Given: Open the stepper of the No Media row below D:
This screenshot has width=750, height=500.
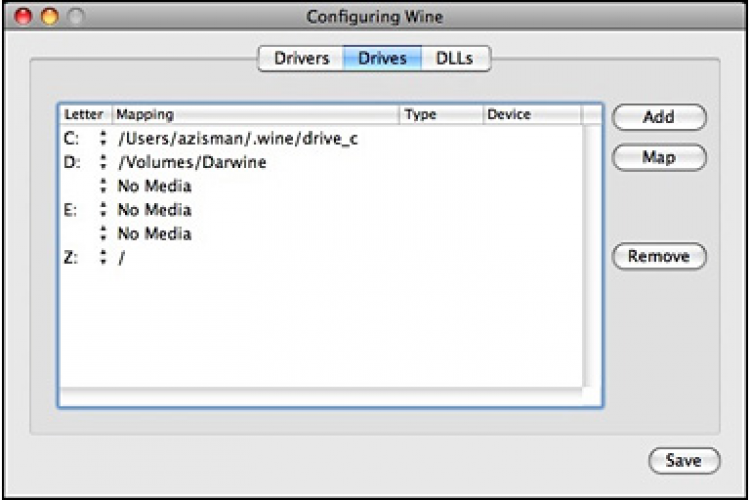Looking at the screenshot, I should point(103,186).
